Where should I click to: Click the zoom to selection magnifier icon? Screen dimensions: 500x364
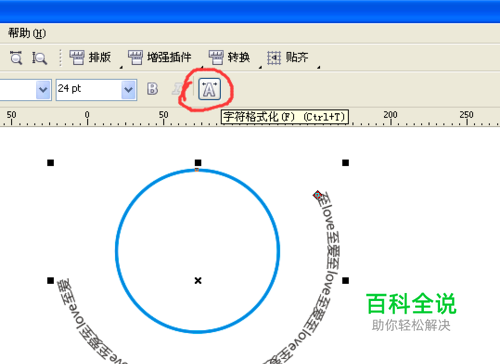(x=16, y=58)
